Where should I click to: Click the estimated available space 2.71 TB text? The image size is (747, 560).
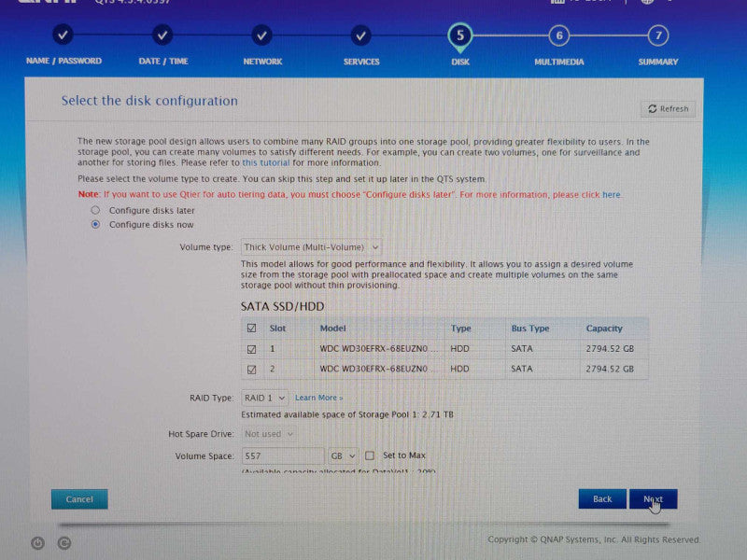coord(347,414)
